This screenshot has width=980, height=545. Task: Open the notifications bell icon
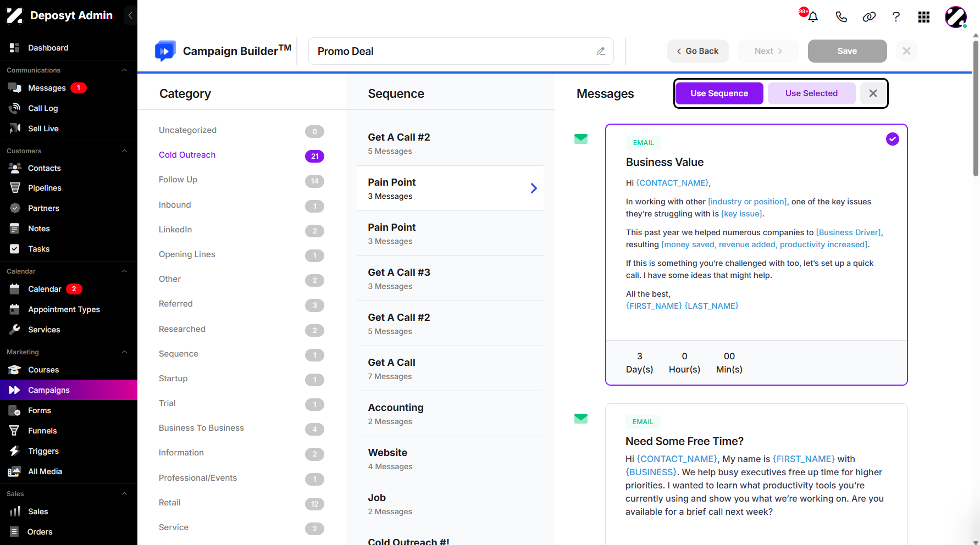pos(813,17)
